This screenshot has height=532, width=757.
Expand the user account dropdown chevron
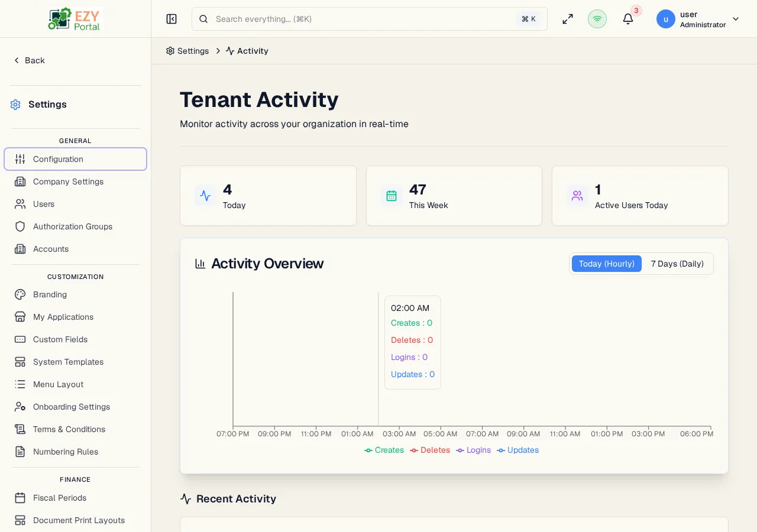pos(736,19)
